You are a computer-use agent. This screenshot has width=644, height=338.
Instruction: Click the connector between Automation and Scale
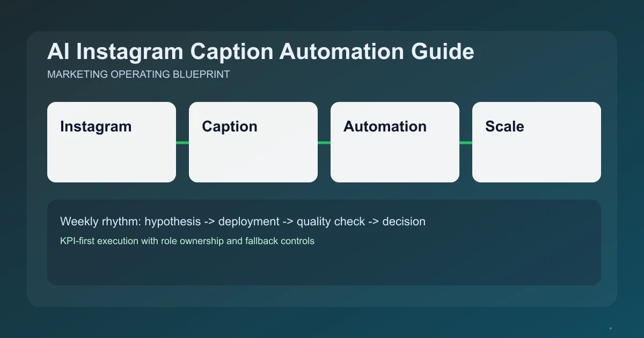click(466, 142)
